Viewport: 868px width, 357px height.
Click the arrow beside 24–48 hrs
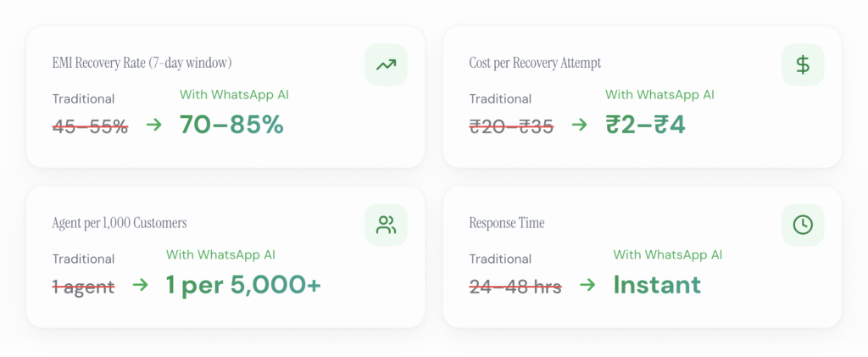tap(587, 286)
